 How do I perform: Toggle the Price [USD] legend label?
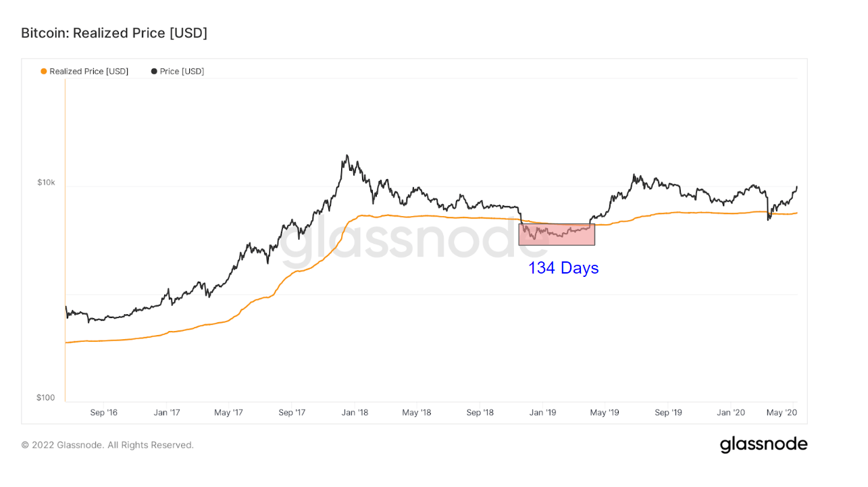pos(182,72)
